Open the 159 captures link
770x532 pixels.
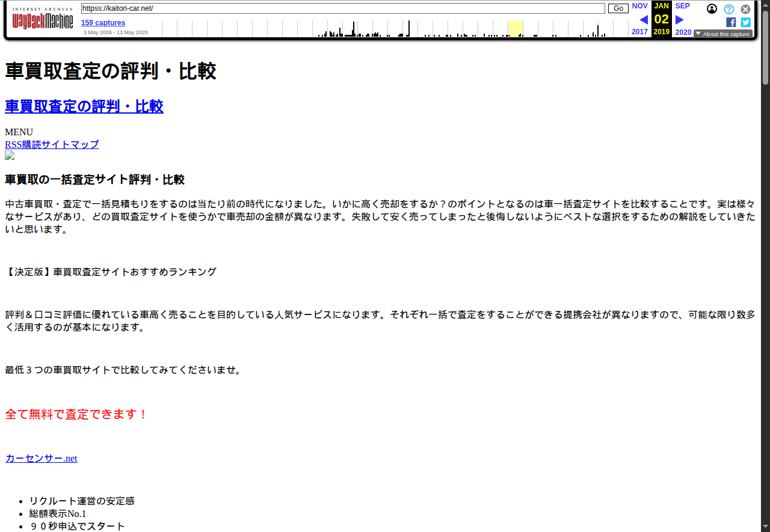(103, 23)
